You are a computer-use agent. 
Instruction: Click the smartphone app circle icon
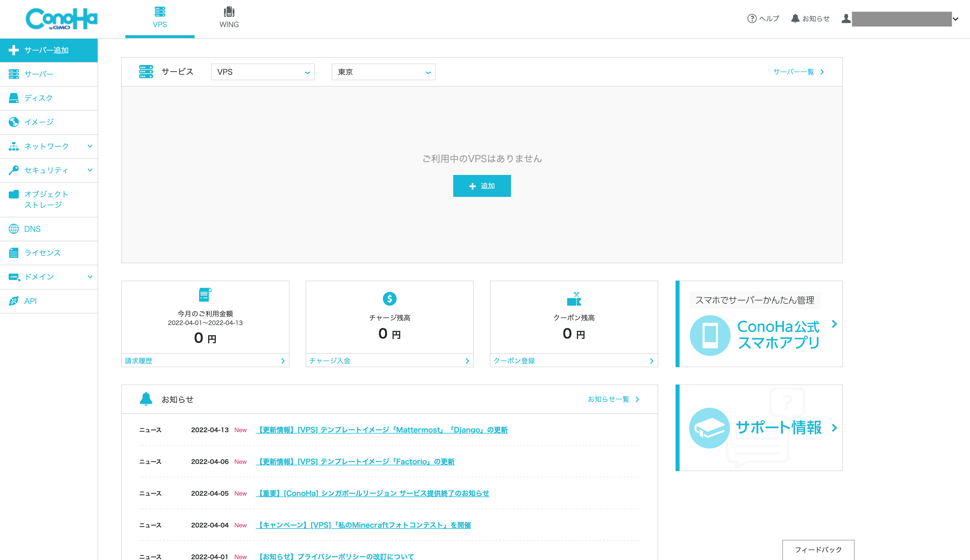710,335
